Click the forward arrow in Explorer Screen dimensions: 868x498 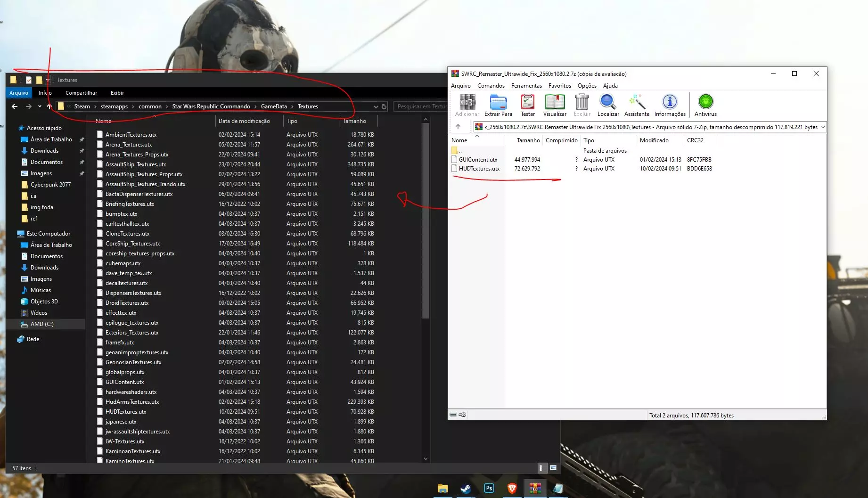click(29, 106)
